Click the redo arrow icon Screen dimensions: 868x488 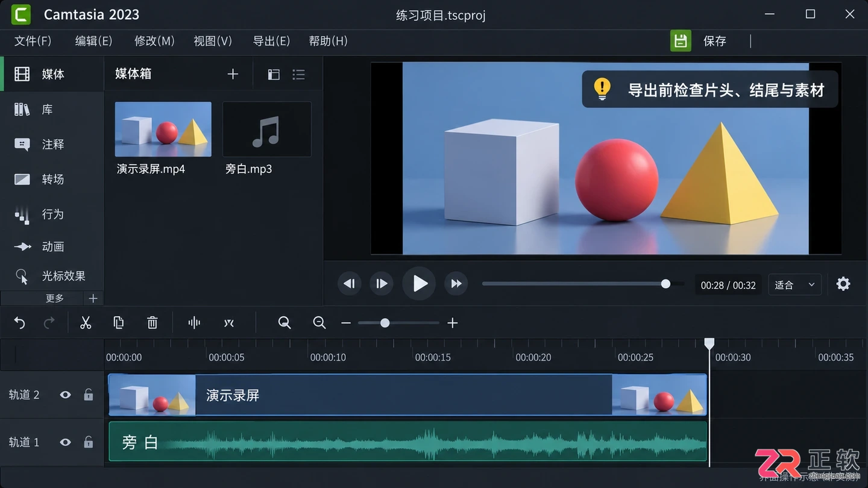click(49, 323)
